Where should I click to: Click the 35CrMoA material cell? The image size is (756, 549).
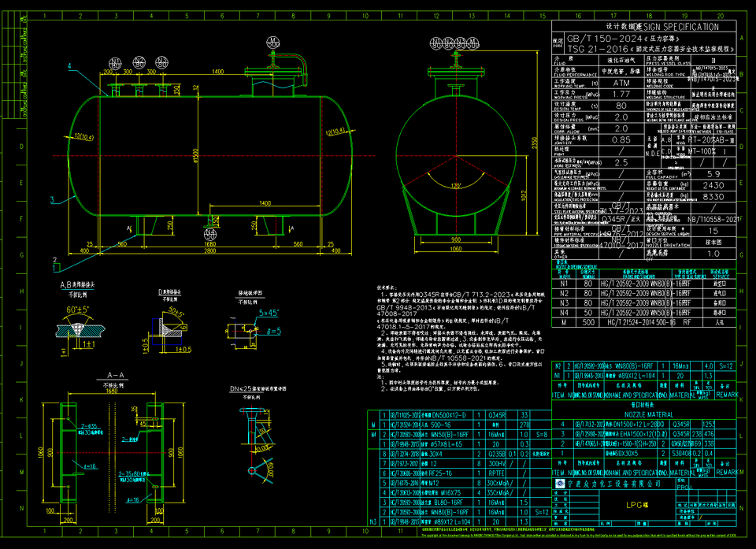498,492
